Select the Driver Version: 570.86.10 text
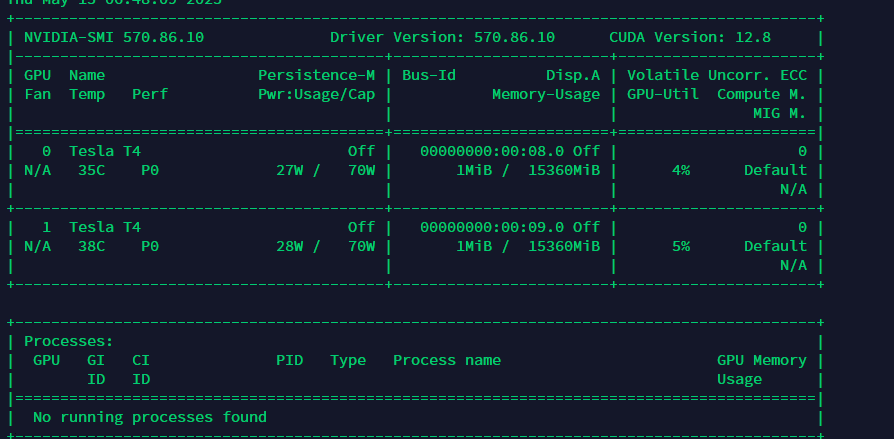Image resolution: width=894 pixels, height=439 pixels. point(442,38)
